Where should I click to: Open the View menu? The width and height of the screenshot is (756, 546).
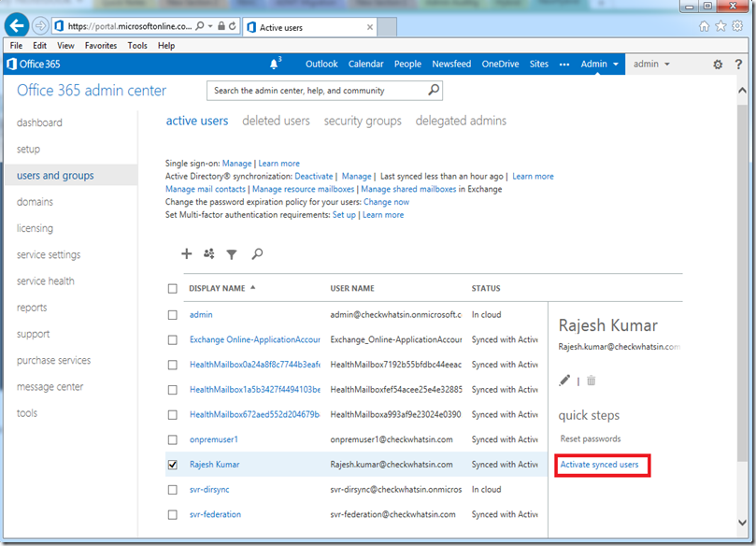(65, 45)
